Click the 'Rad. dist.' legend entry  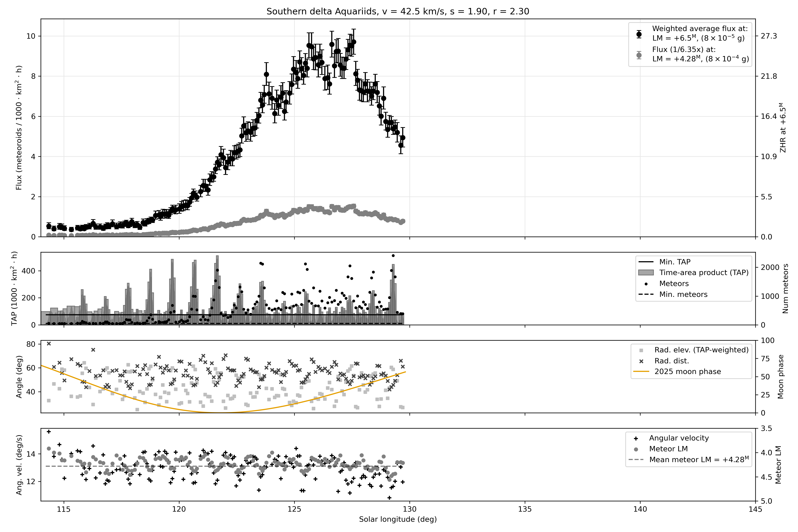671,361
